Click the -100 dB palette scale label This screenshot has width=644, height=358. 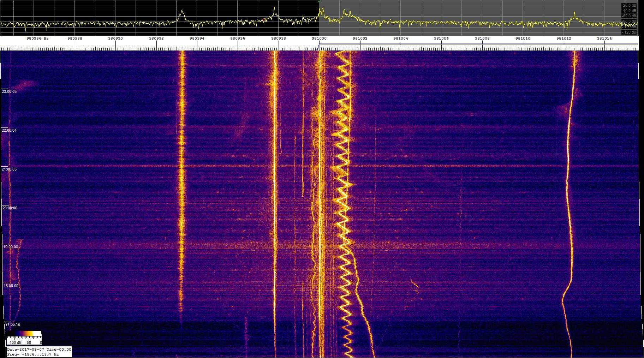(x=14, y=342)
